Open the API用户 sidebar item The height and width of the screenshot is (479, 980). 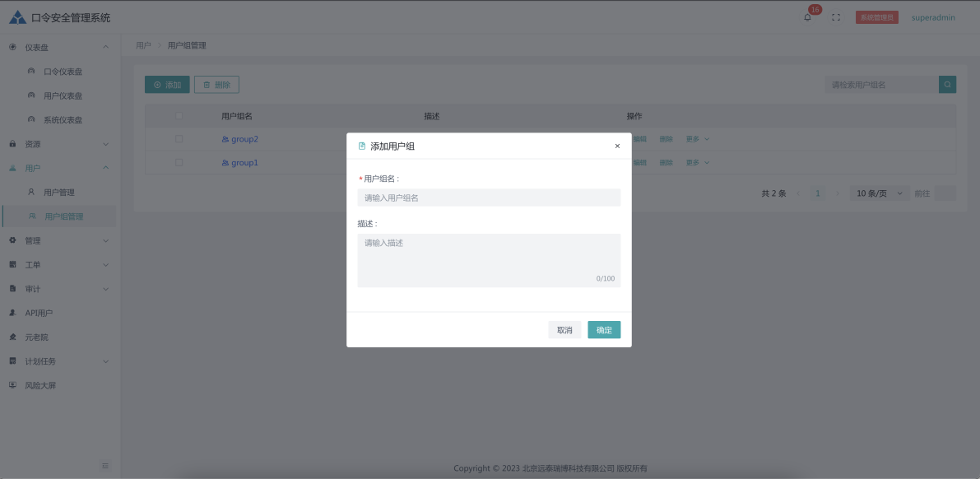click(x=39, y=313)
